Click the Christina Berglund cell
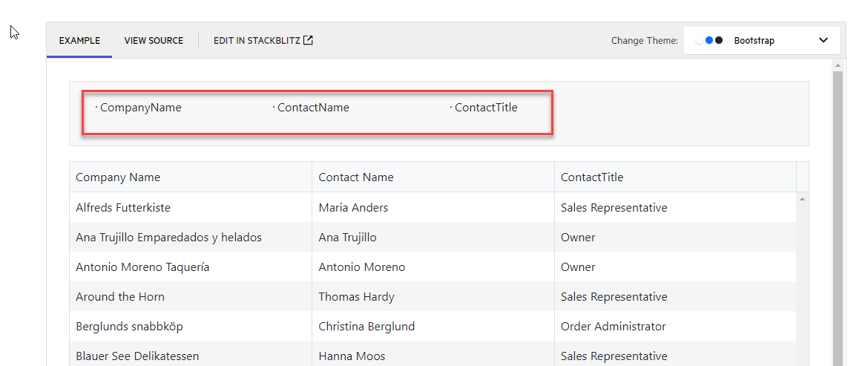 coord(366,327)
